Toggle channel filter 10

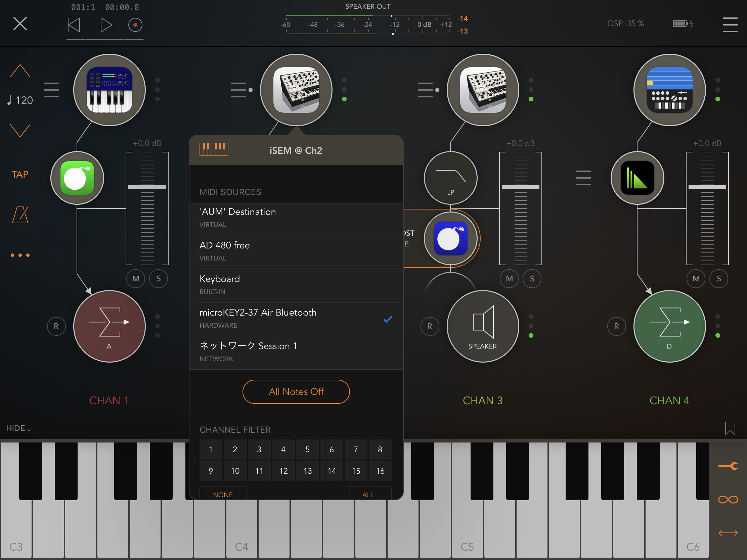[x=235, y=471]
